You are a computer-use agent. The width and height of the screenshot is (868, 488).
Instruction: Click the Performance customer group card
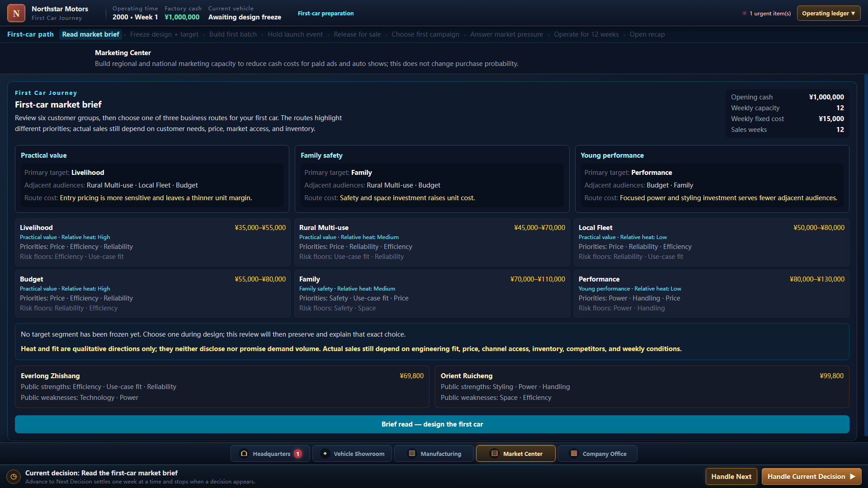tap(712, 294)
